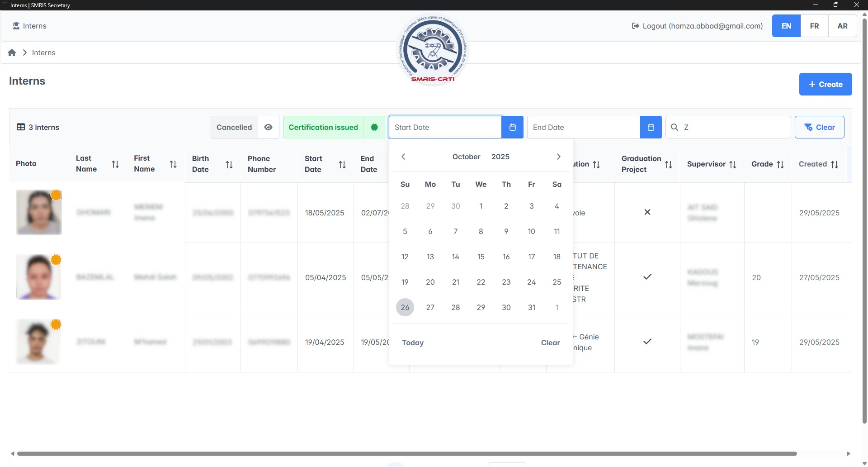Click the search field containing Z
868x467 pixels.
coord(728,127)
